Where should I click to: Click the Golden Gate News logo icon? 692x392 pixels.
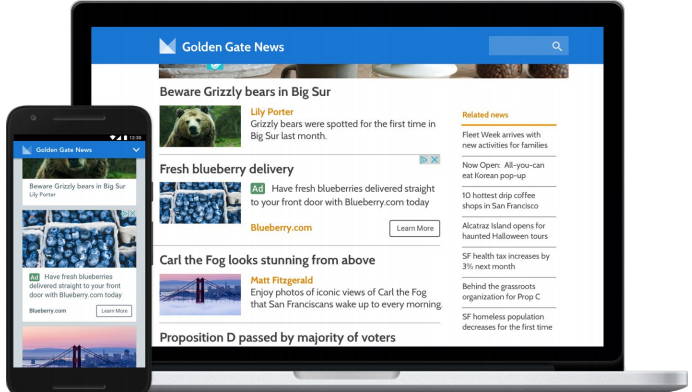pos(167,46)
